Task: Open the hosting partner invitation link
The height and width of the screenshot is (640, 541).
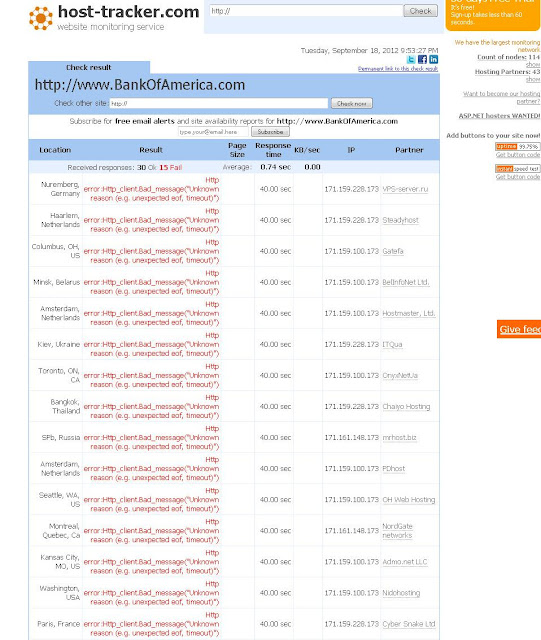Action: 501,98
